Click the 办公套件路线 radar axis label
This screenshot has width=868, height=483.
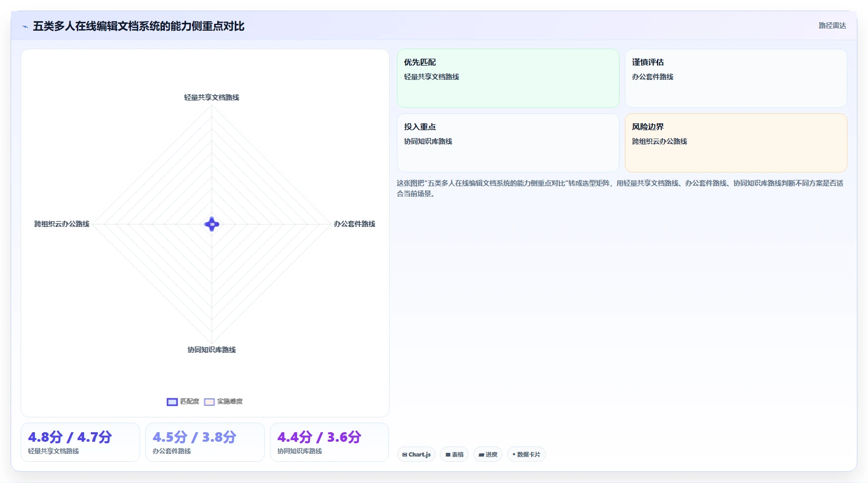(354, 224)
